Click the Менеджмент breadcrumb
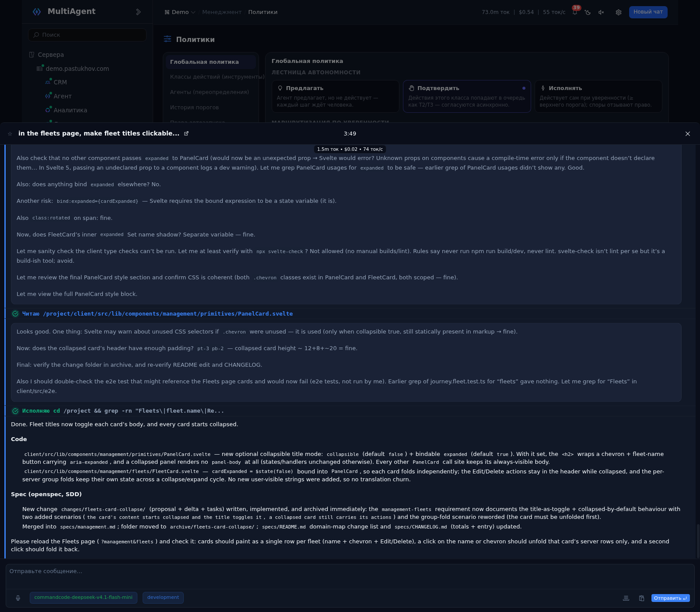 pyautogui.click(x=222, y=12)
